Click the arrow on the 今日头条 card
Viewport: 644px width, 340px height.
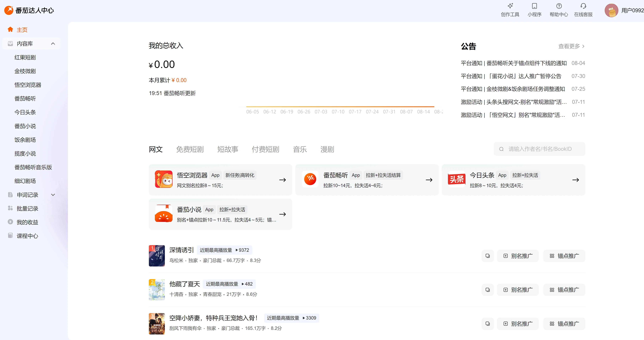[x=576, y=180]
